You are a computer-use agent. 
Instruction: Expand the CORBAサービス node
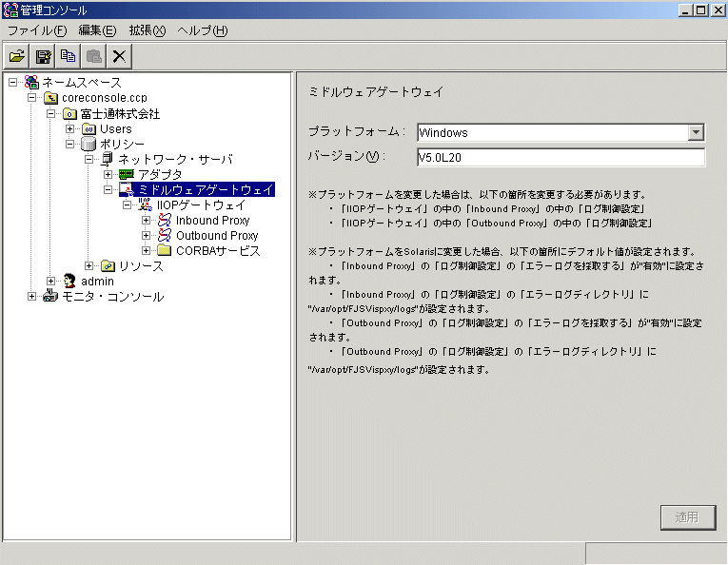[x=147, y=250]
